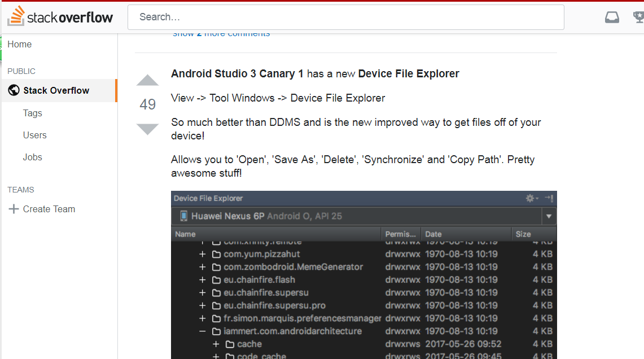Downvote the Device File Explorer answer

147,129
